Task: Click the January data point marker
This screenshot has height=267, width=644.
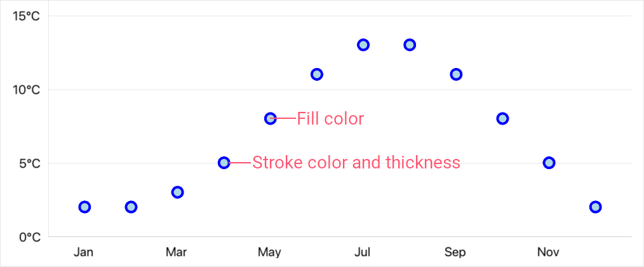Action: coord(84,207)
